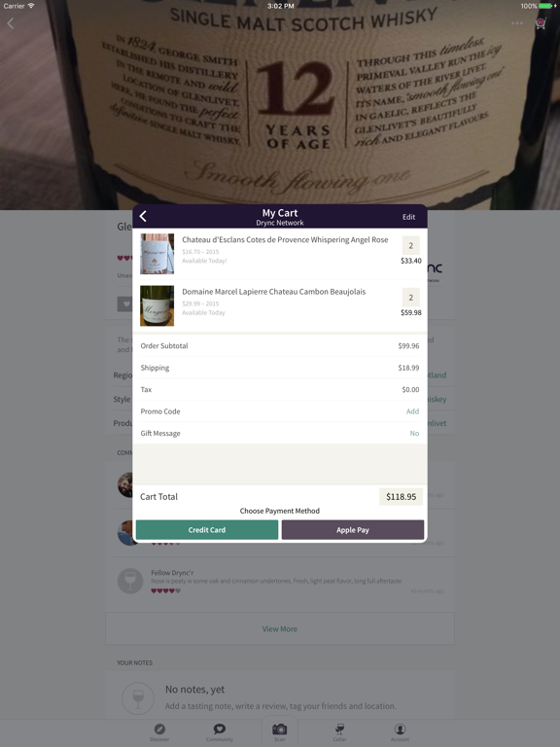
Task: Select the Cart Total amount field
Action: click(x=401, y=496)
